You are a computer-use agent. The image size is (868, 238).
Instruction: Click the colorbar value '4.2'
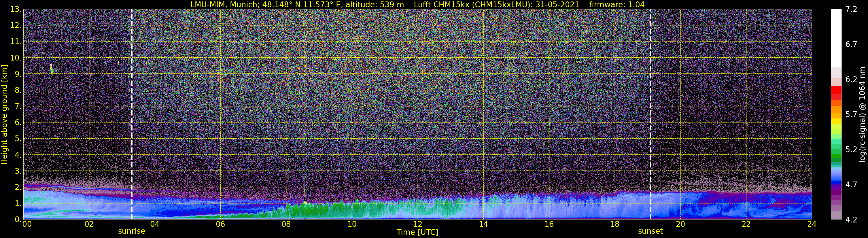[851, 220]
